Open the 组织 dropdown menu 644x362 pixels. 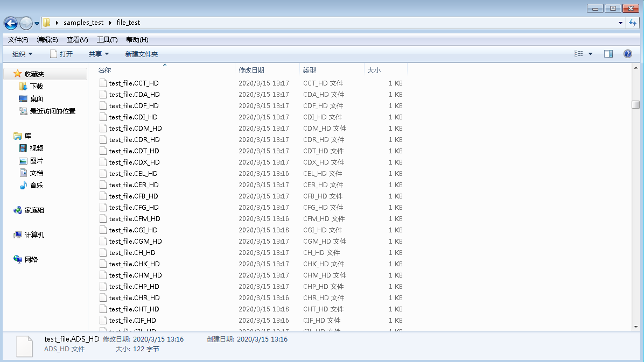point(23,54)
